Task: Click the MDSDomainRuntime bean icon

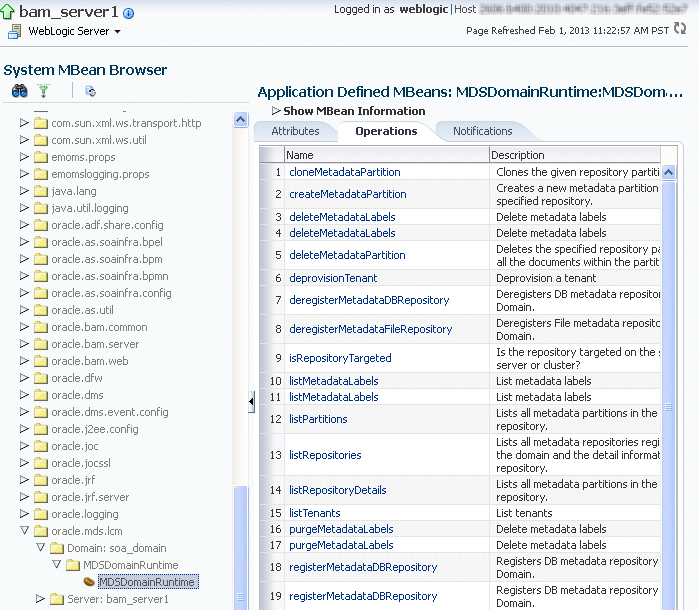Action: pos(89,581)
